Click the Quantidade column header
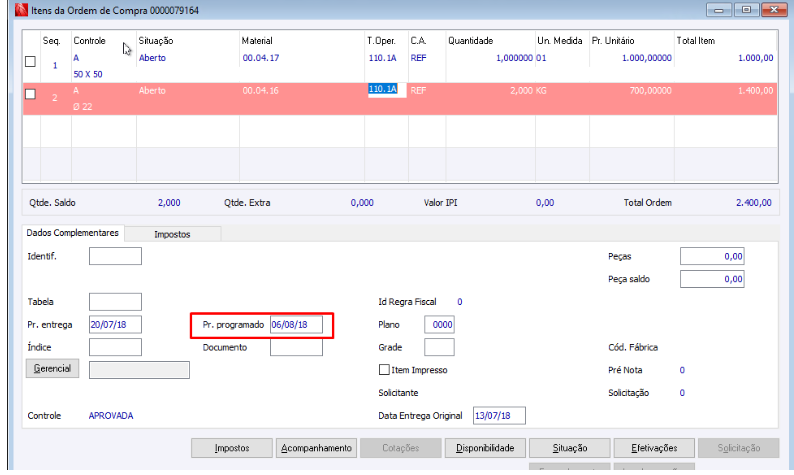Image resolution: width=794 pixels, height=475 pixels. (x=470, y=41)
